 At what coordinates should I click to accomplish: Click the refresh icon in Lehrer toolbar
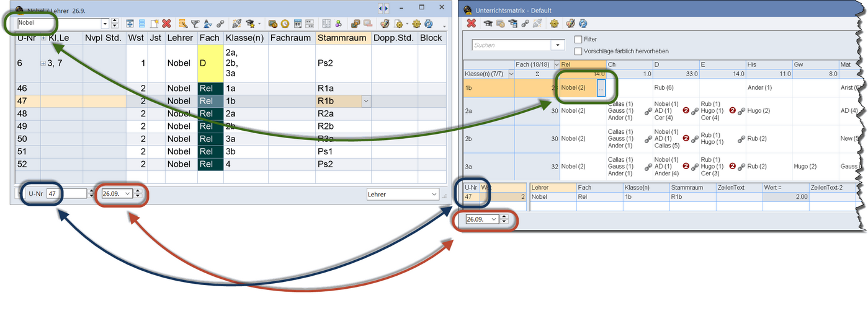tap(428, 24)
